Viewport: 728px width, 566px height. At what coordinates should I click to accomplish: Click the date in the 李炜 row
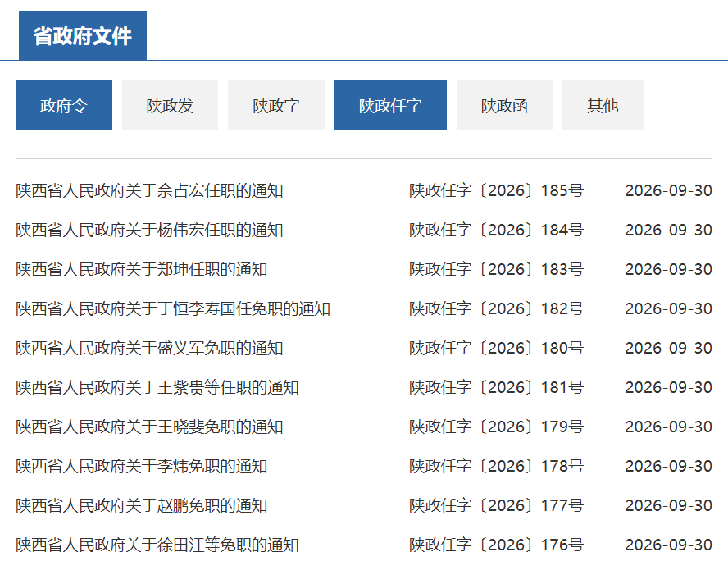pyautogui.click(x=669, y=467)
